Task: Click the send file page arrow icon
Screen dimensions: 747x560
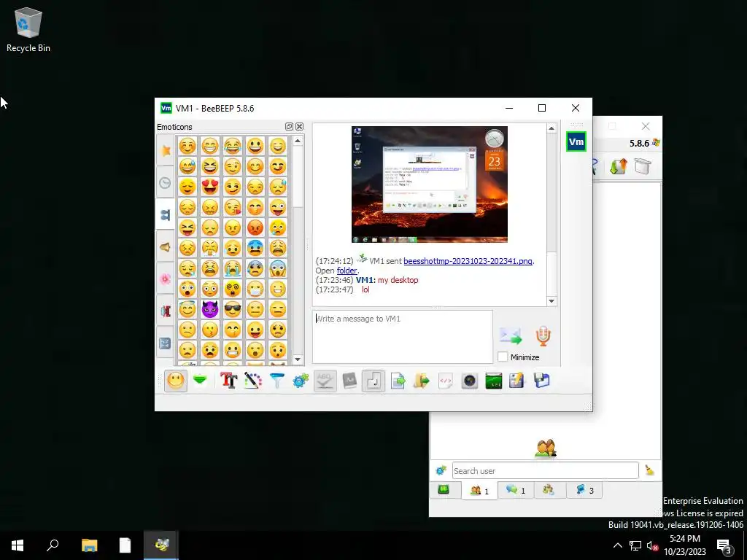Action: (398, 381)
